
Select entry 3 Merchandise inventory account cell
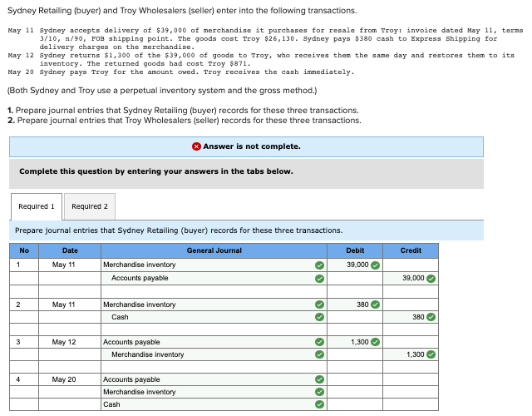point(214,354)
